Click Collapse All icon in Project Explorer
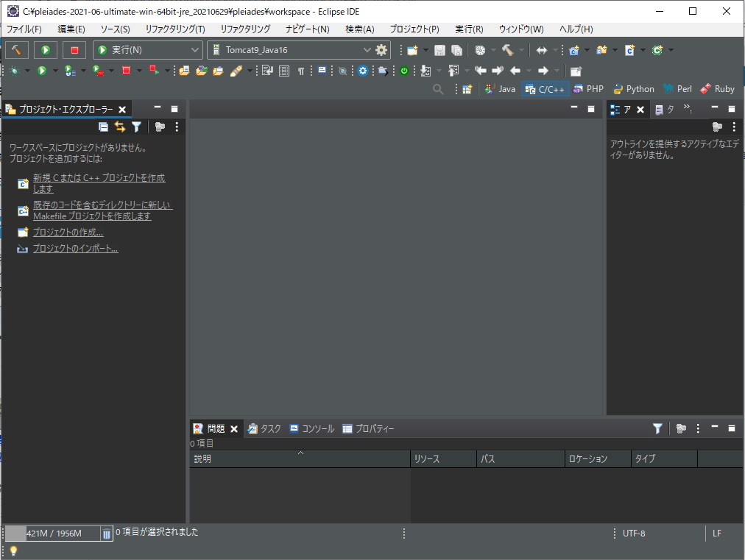The image size is (745, 560). tap(103, 127)
